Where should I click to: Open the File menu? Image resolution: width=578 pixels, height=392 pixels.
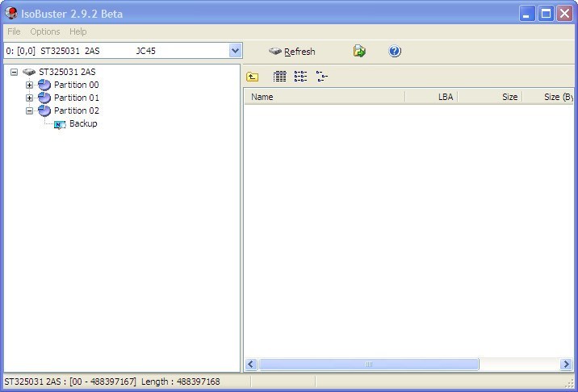14,31
